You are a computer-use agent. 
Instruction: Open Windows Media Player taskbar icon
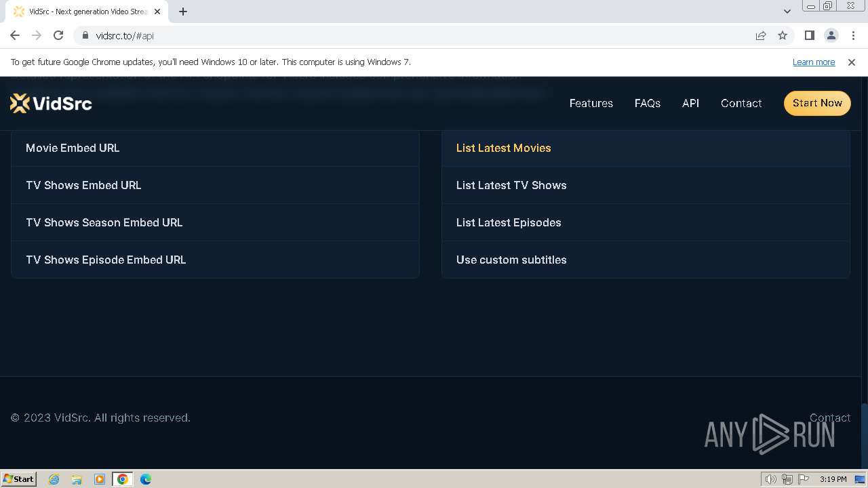[x=100, y=479]
